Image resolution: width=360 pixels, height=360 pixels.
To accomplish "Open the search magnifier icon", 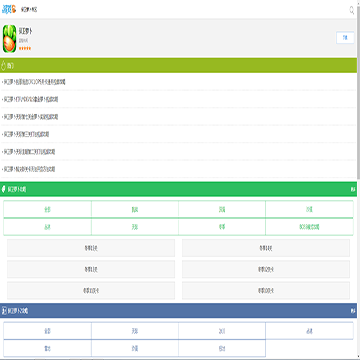I will point(352,10).
